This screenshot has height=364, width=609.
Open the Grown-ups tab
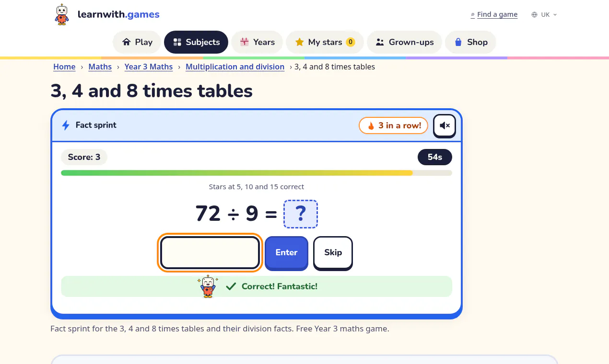(404, 42)
